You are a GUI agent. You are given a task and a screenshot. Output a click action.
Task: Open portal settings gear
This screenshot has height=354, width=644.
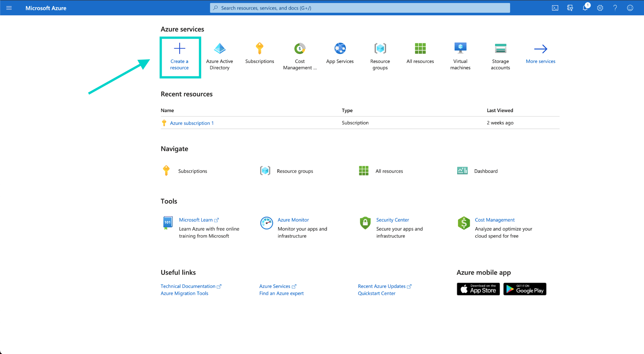pos(600,8)
